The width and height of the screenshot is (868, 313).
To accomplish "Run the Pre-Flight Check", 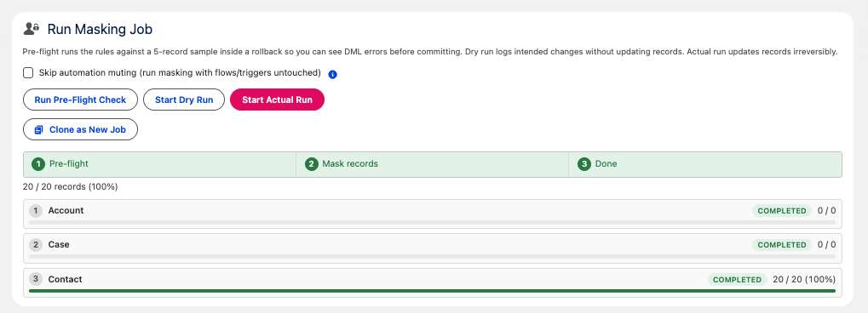I will tap(80, 100).
